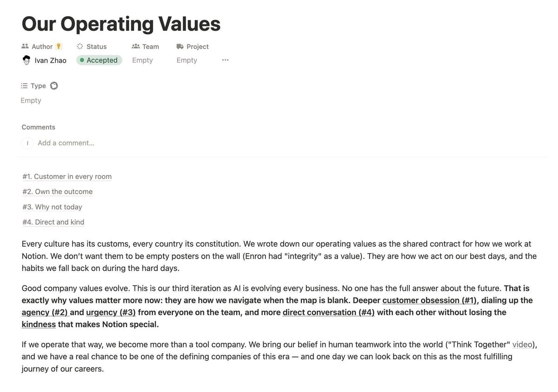Open the empty Team property value
The height and width of the screenshot is (392, 558).
[x=142, y=60]
